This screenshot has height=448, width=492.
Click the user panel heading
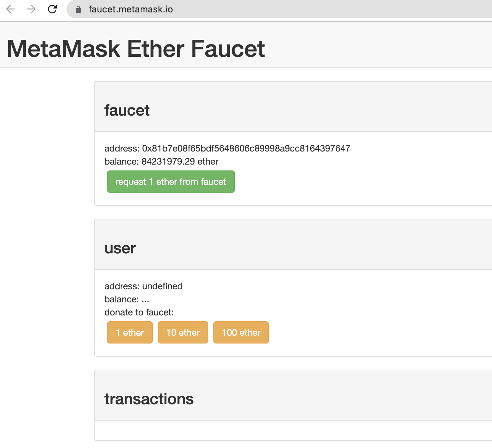pos(120,248)
